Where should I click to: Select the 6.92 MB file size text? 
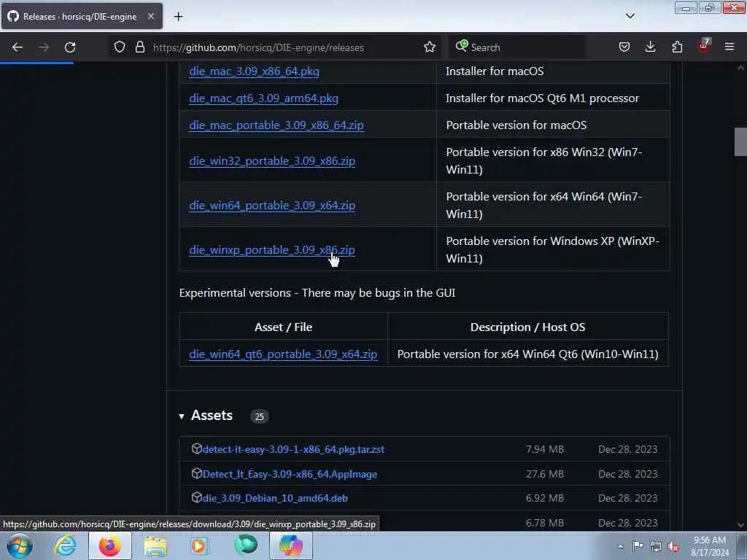coord(544,498)
